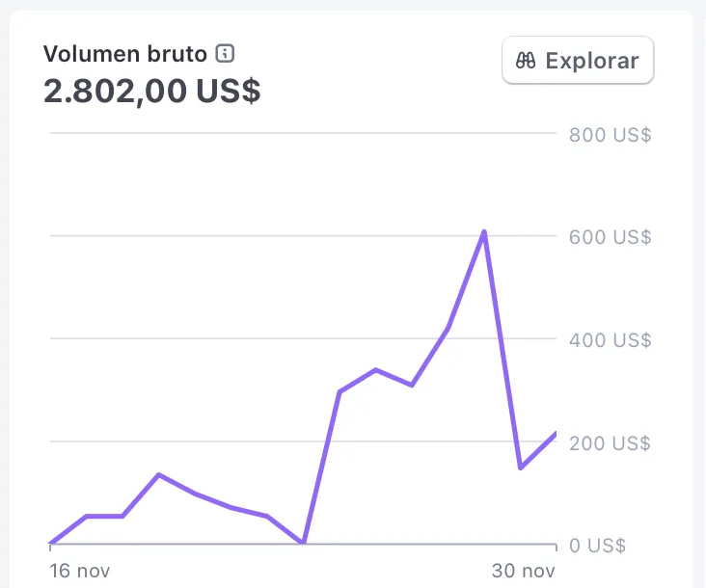Click the 400 US$ axis label
Viewport: 706px width, 588px height.
610,340
